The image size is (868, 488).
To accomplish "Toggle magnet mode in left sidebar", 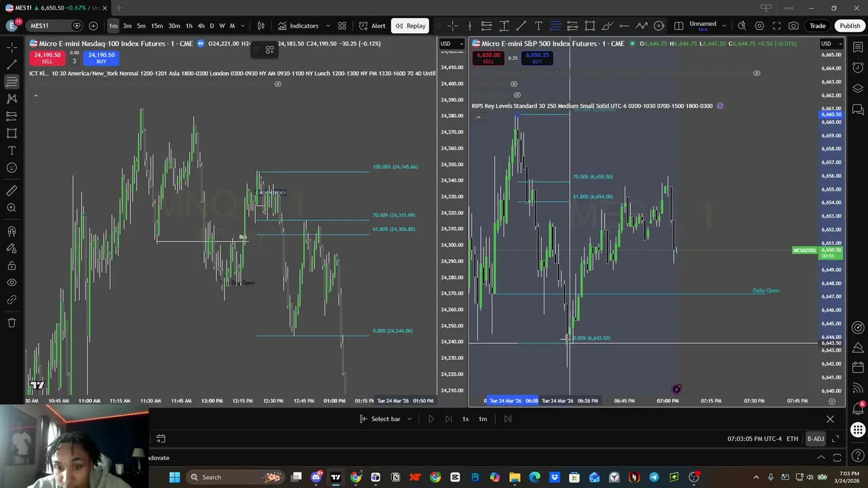I will click(12, 232).
